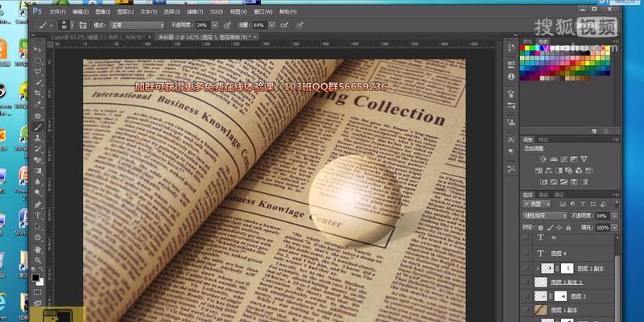The width and height of the screenshot is (644, 322).
Task: Select the Move tool
Action: click(x=38, y=49)
